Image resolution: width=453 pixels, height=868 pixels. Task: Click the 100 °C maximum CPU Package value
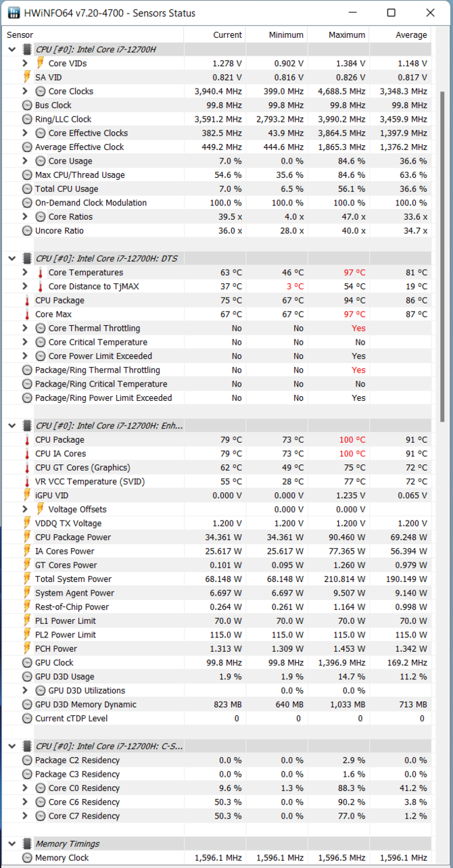tap(352, 439)
